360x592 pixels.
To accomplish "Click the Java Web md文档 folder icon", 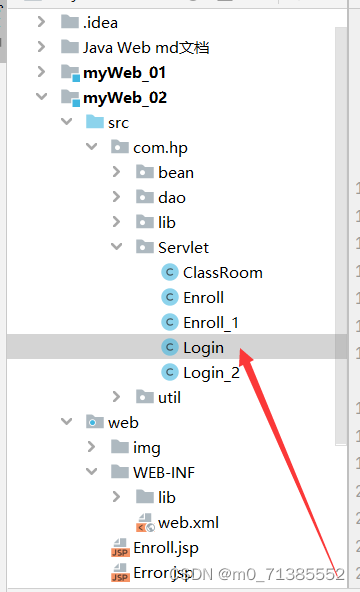I will click(x=70, y=47).
